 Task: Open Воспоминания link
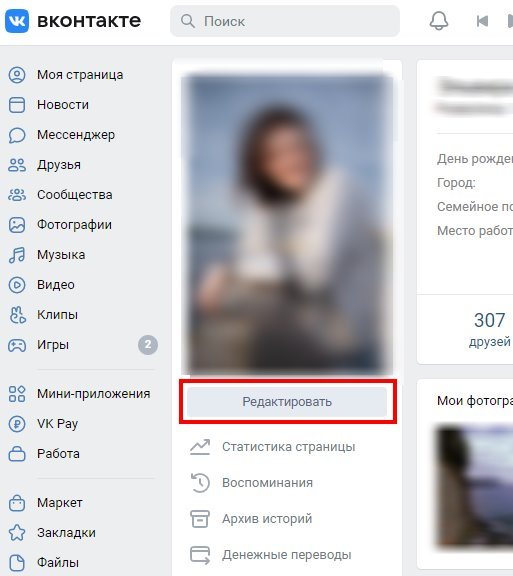click(x=267, y=483)
